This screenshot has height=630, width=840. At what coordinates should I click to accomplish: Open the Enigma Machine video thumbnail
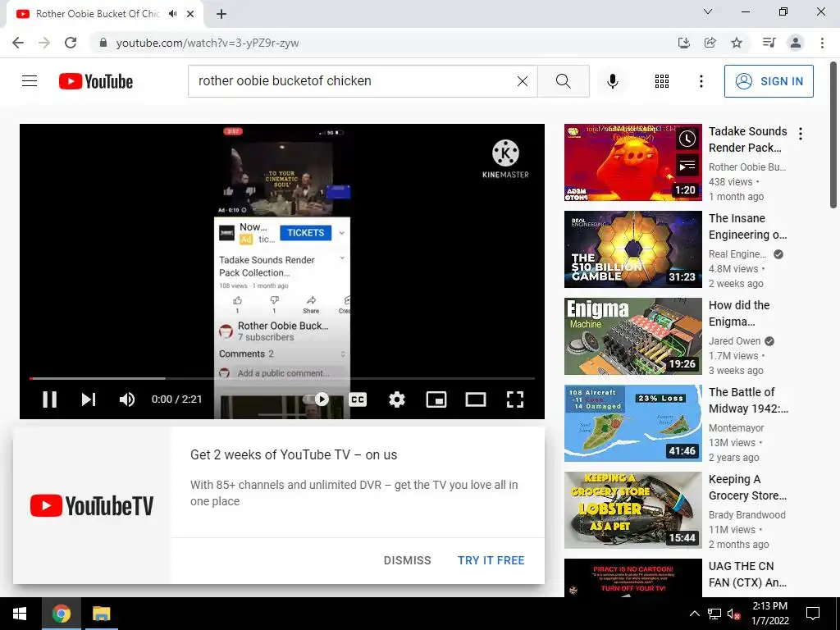pyautogui.click(x=633, y=336)
